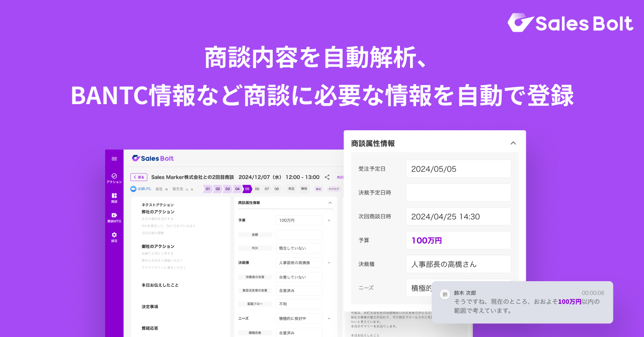Click action item 本日の資料を送付する
Screen dimensions: 644x337
pos(157,219)
